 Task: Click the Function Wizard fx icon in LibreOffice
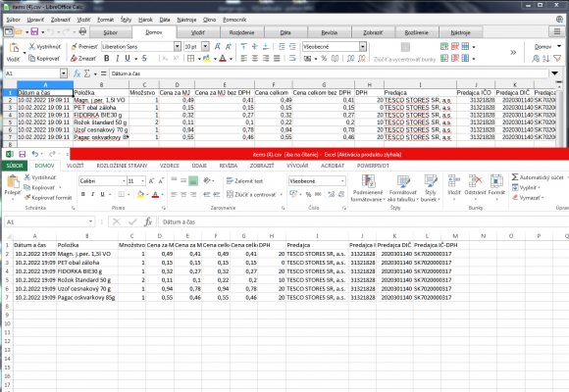(77, 73)
